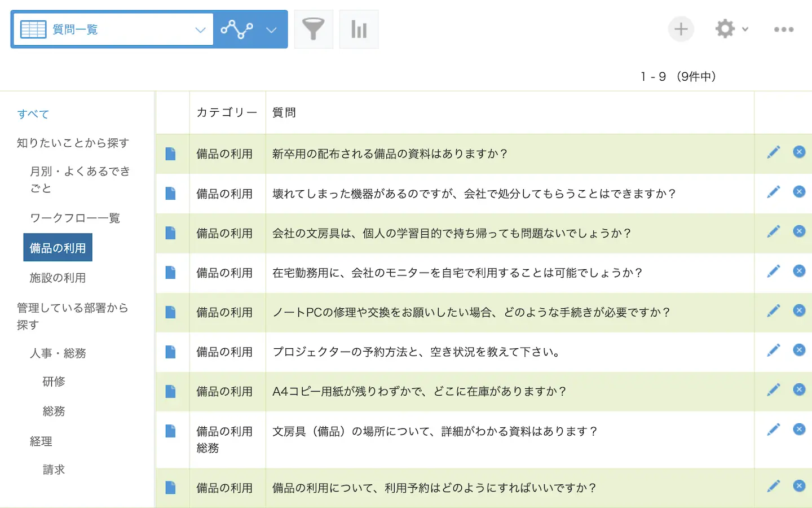Add a new record with plus button
Viewport: 812px width, 508px height.
point(681,29)
